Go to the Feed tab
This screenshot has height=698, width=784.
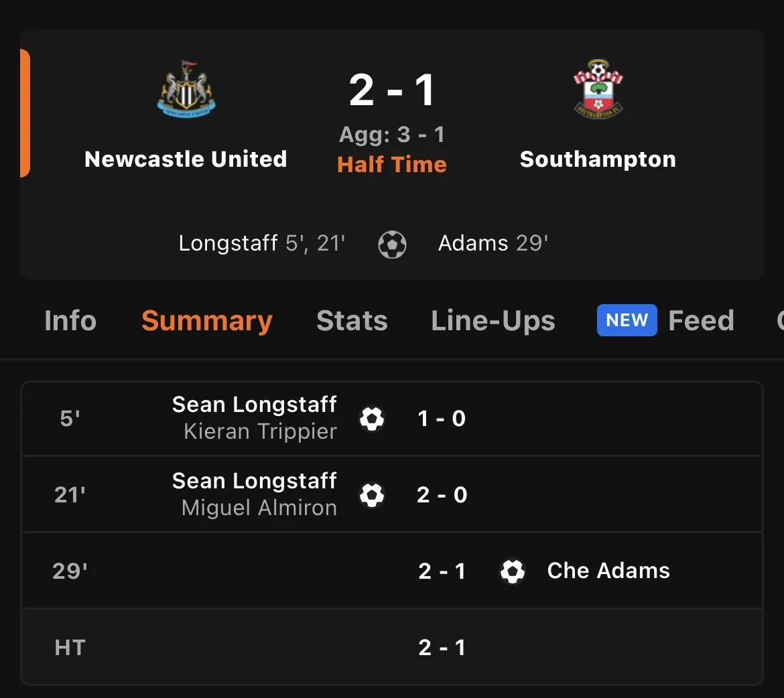[701, 321]
